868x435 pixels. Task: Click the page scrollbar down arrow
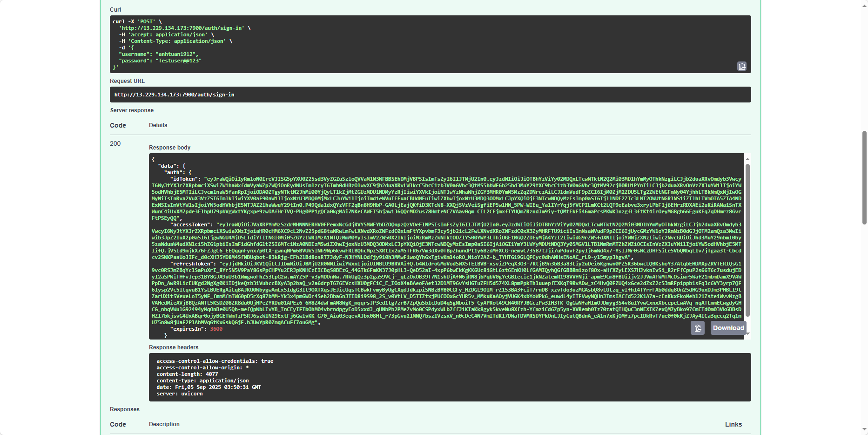[864, 429]
